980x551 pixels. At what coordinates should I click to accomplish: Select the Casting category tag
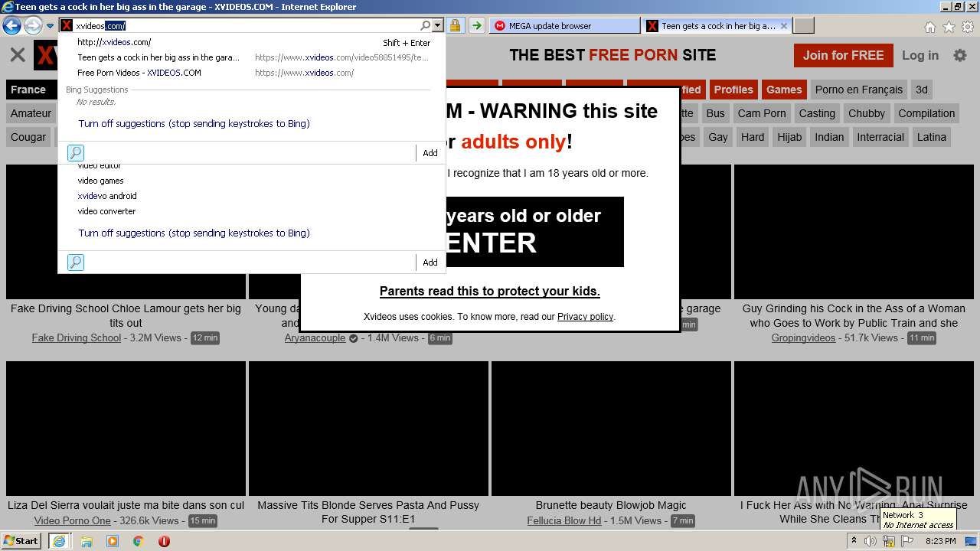817,113
